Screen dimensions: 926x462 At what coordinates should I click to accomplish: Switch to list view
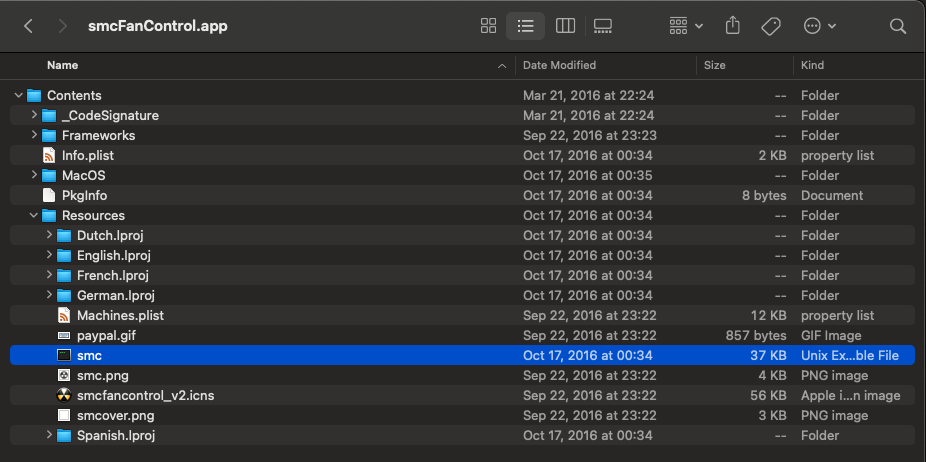525,25
